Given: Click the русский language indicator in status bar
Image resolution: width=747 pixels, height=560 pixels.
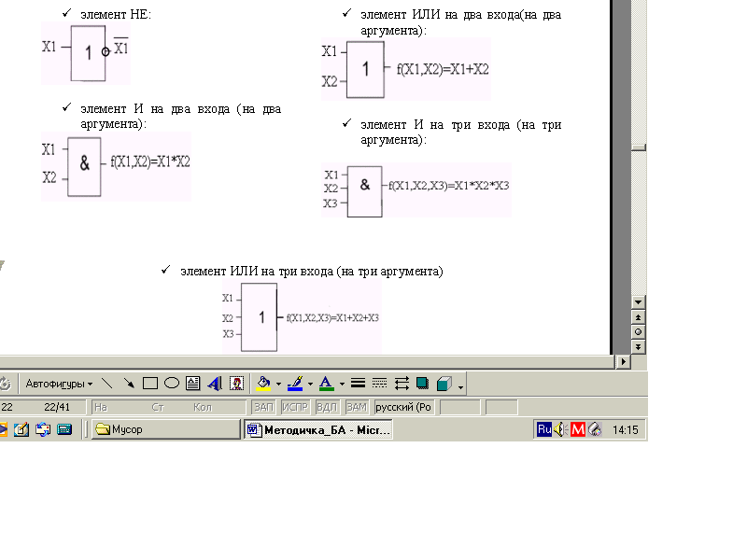Looking at the screenshot, I should (403, 407).
